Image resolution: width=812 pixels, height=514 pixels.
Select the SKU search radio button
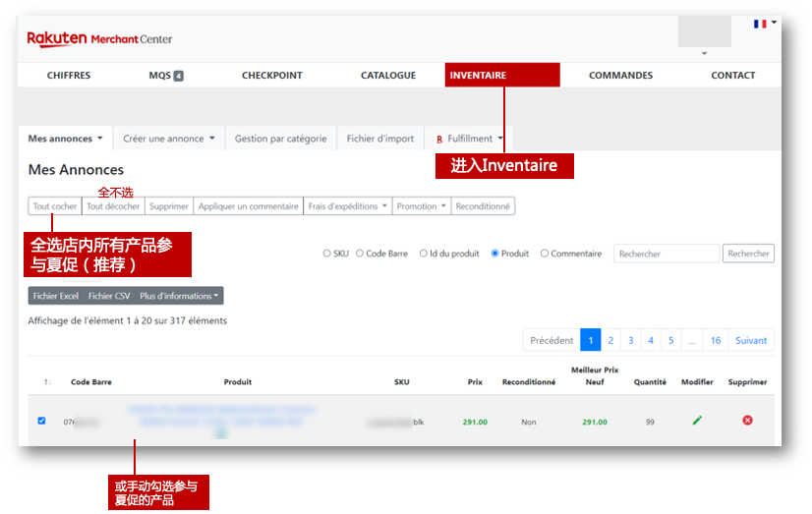click(326, 254)
